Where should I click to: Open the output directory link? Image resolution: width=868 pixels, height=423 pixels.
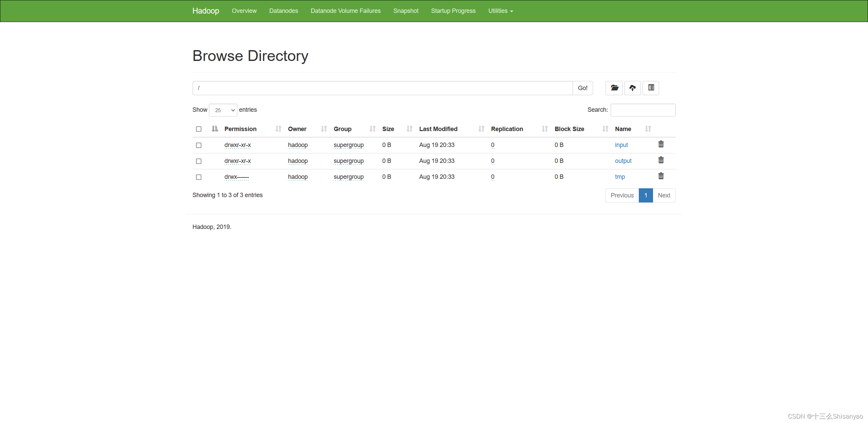[623, 161]
